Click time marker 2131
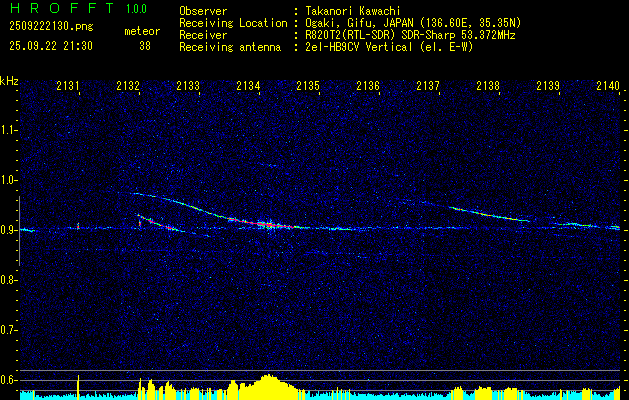The height and width of the screenshot is (400, 629). [67, 85]
